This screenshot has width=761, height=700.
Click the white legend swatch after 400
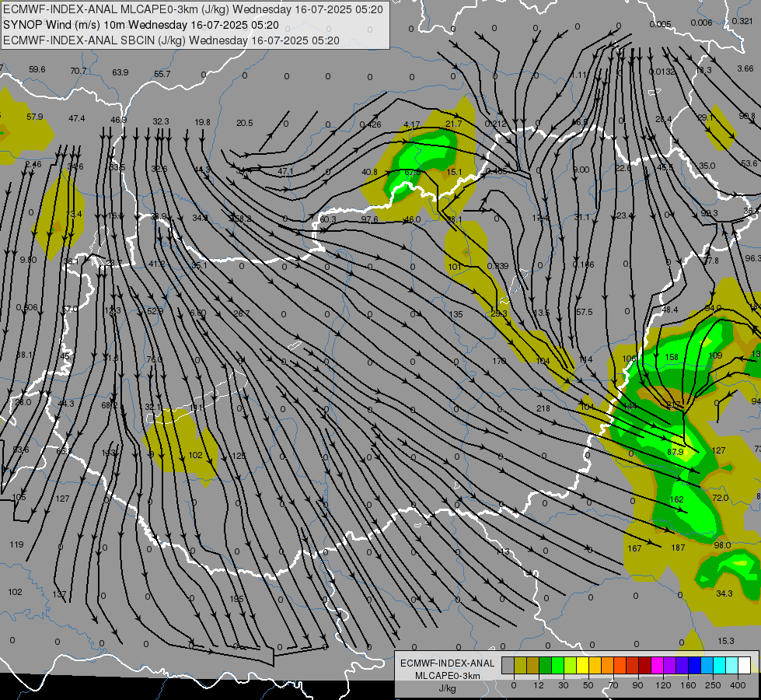pos(745,665)
